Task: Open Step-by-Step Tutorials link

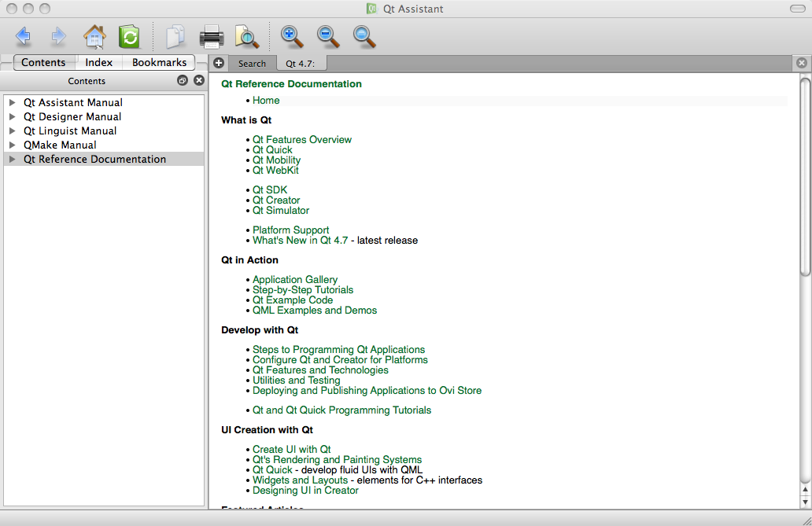Action: click(303, 290)
